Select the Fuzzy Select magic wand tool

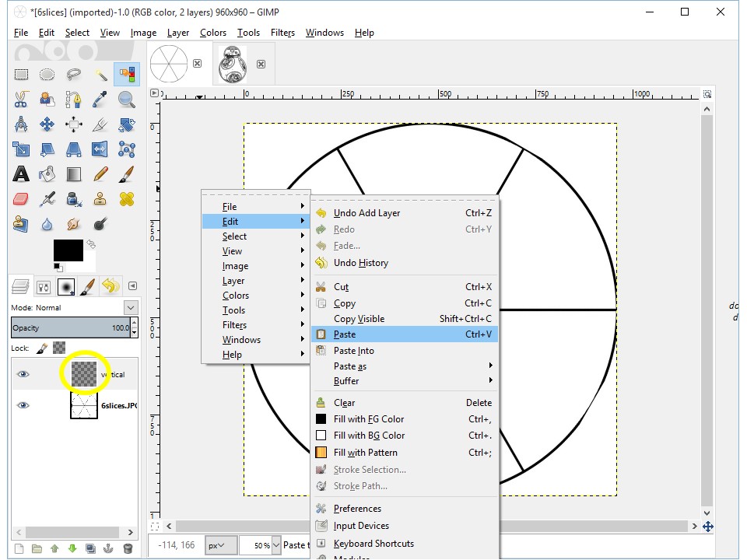point(100,75)
